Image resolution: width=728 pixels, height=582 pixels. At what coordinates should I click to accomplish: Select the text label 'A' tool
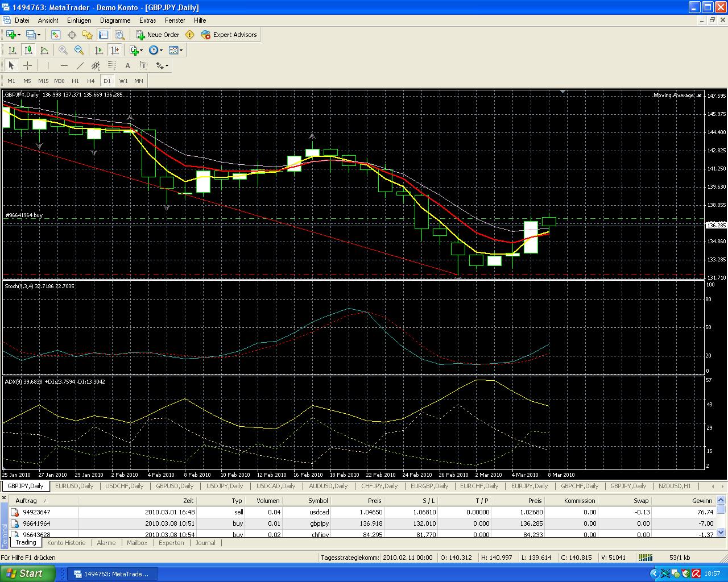[x=128, y=65]
